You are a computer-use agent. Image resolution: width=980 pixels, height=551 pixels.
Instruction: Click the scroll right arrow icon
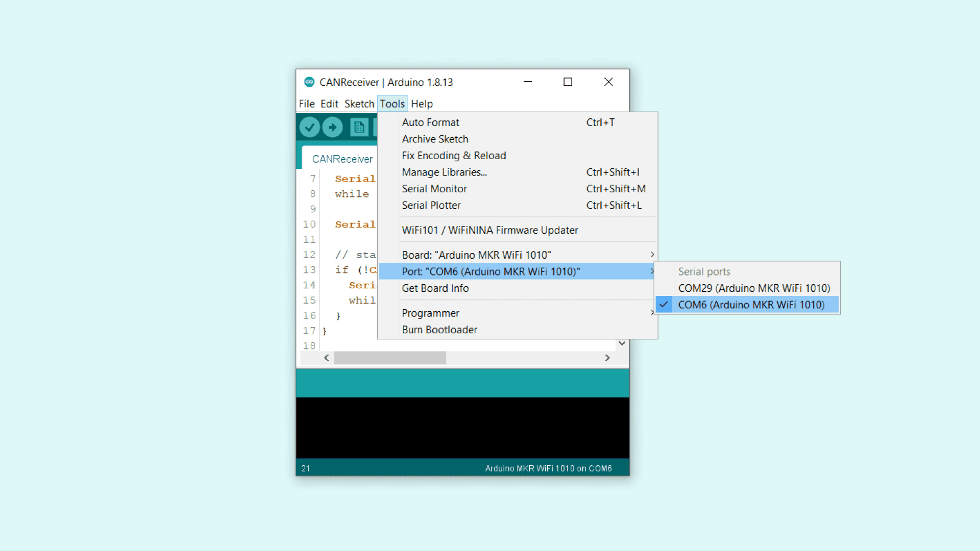(x=607, y=358)
